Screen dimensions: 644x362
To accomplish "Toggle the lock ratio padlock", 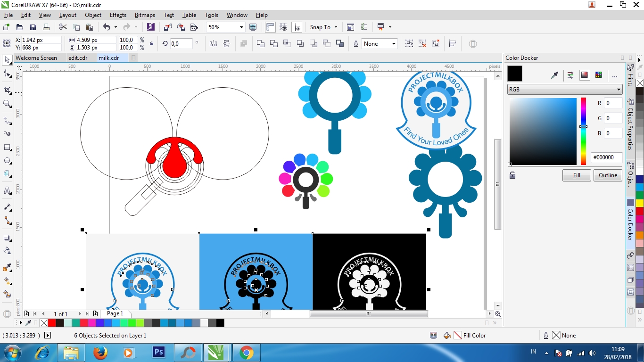I will tap(151, 44).
